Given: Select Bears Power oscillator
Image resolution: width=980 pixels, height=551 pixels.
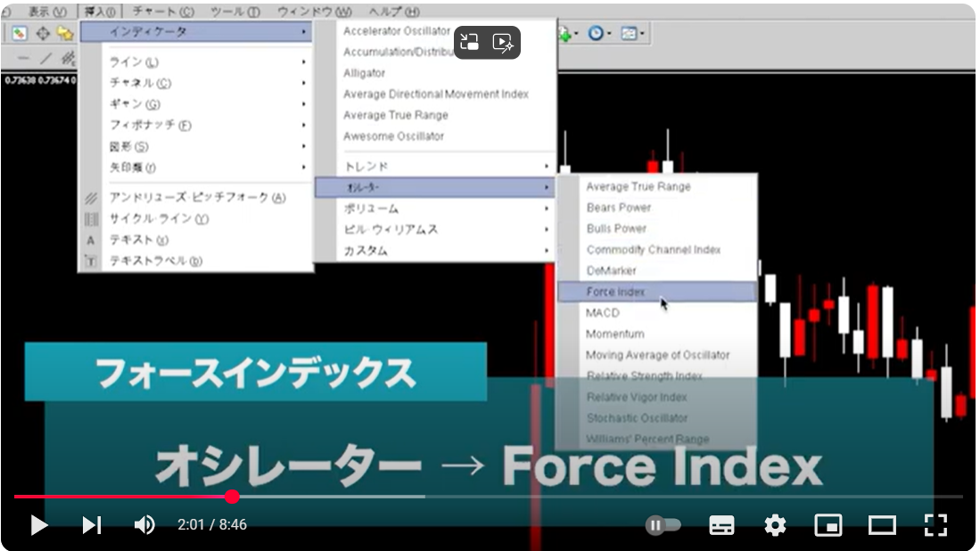Looking at the screenshot, I should point(619,208).
